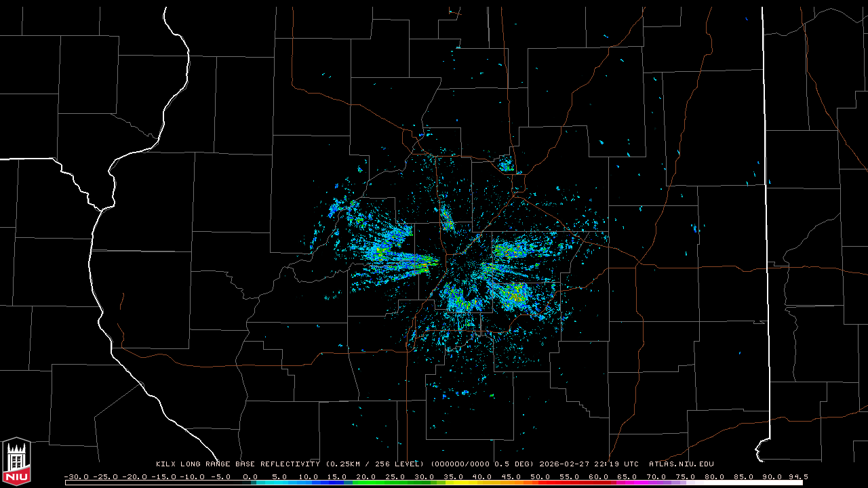Click the 50.0 value on the reflectivity scale
The image size is (868, 488).
(x=540, y=476)
